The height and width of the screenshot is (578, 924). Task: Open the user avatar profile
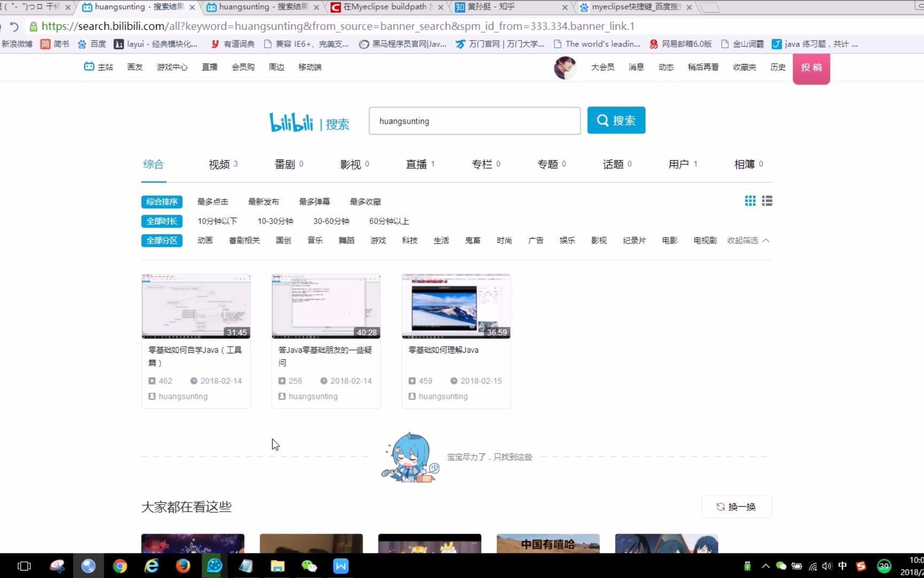(565, 68)
